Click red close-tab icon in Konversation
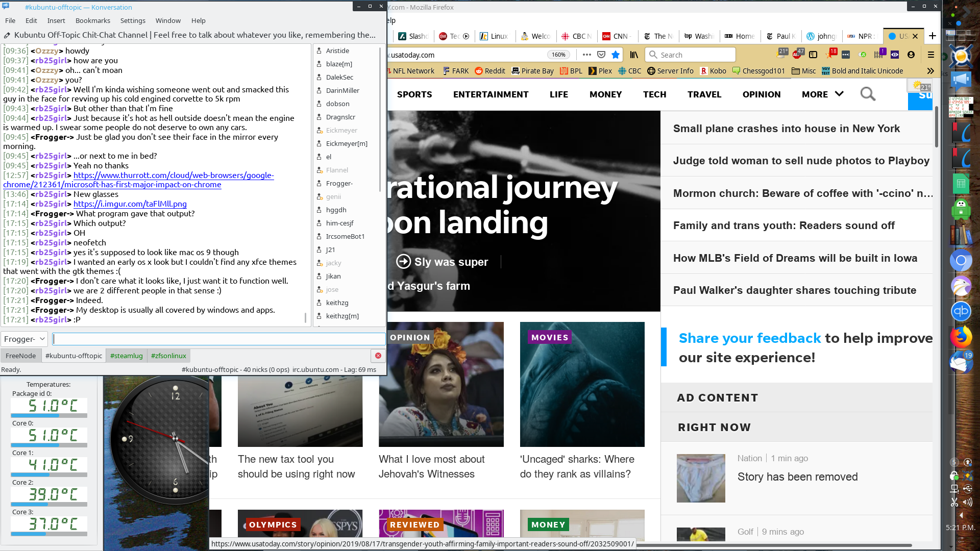Screen dimensions: 980x551 [378, 356]
